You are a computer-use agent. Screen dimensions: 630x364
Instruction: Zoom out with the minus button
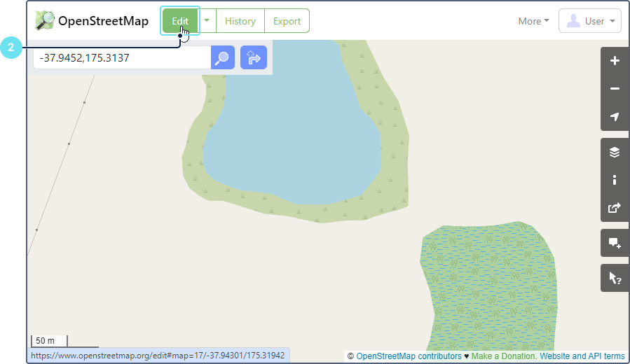click(x=615, y=89)
